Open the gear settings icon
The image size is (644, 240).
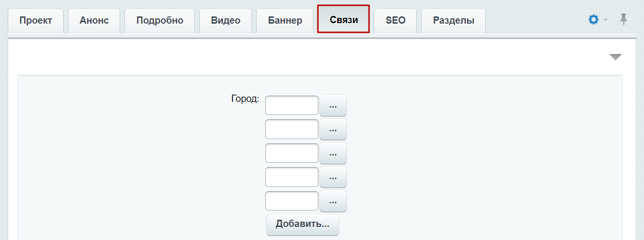click(593, 20)
